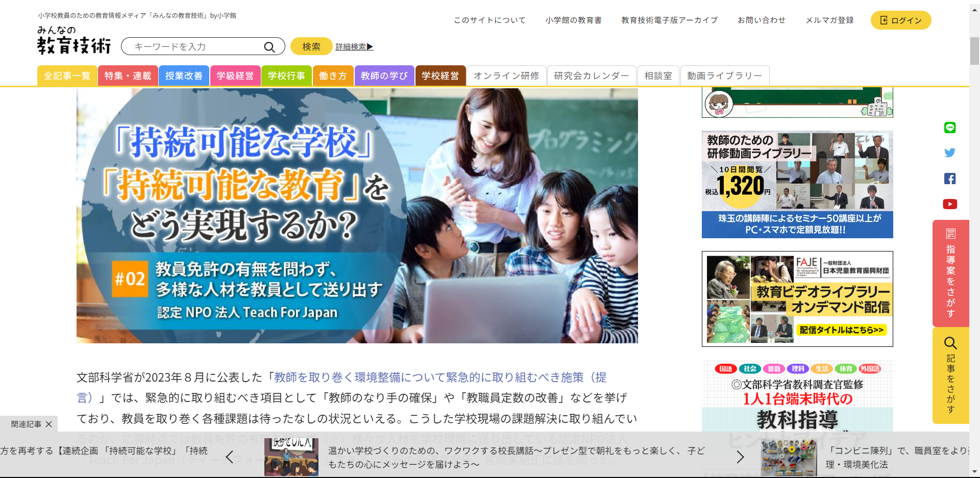Open the LINE share icon

pos(950,128)
